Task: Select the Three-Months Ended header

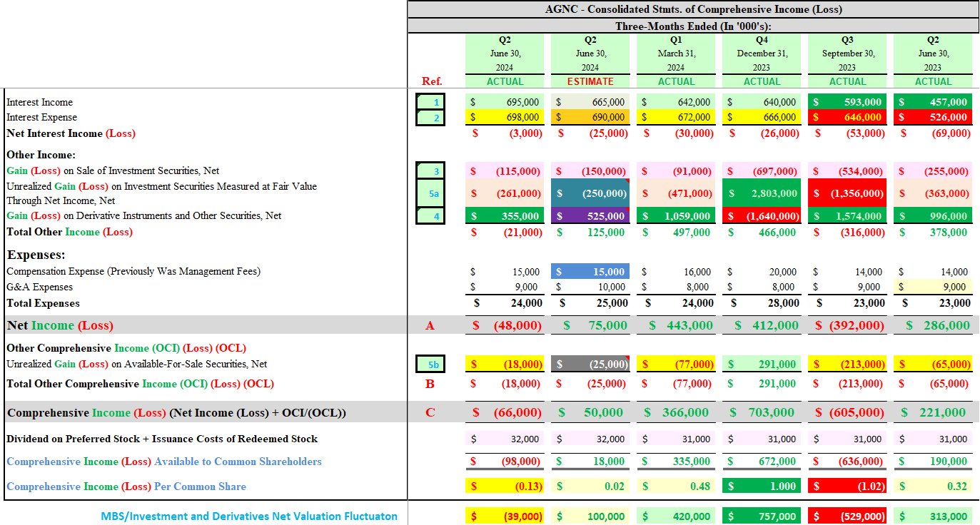Action: (693, 26)
